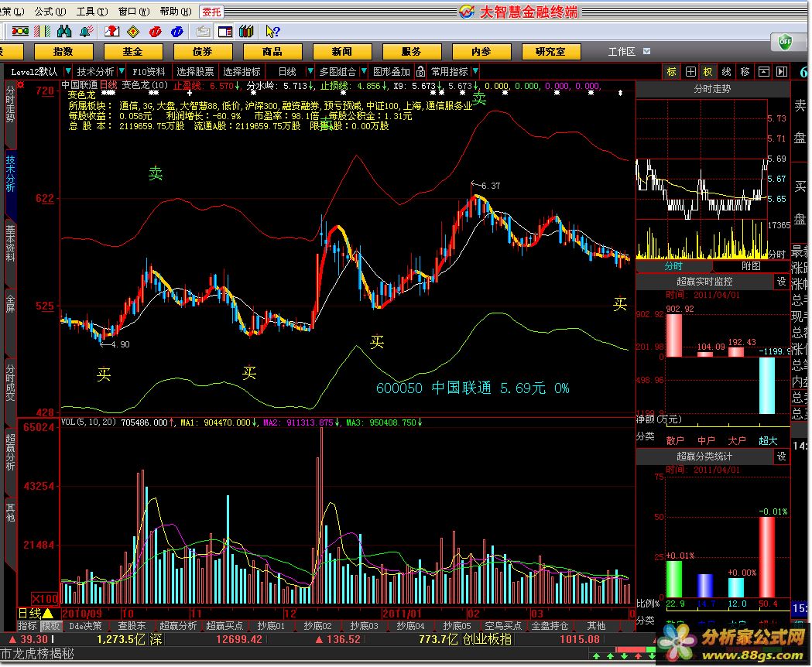Screen dimensions: 812x667
Task: Click the 债券 yellow button
Action: tap(203, 52)
